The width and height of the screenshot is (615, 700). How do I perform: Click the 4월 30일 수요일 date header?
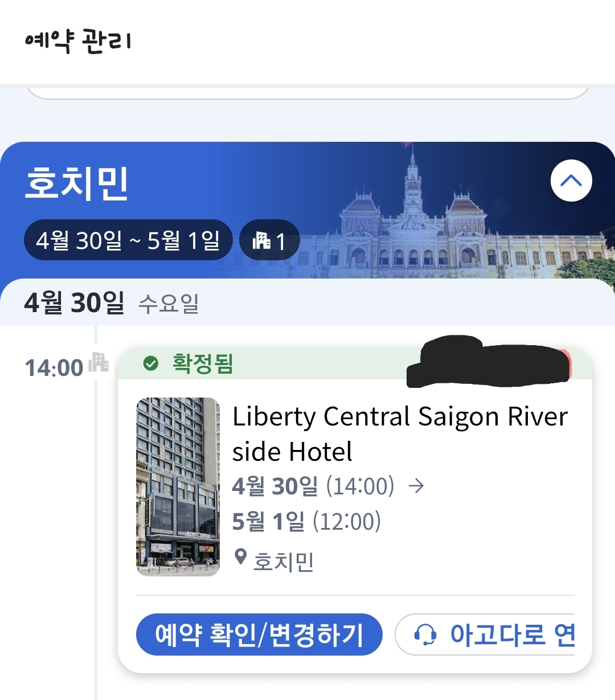point(112,302)
